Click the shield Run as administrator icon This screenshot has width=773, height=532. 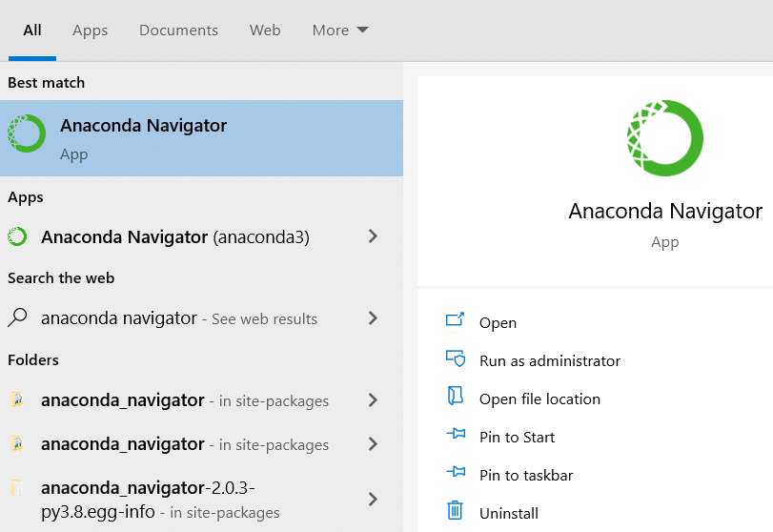click(456, 358)
